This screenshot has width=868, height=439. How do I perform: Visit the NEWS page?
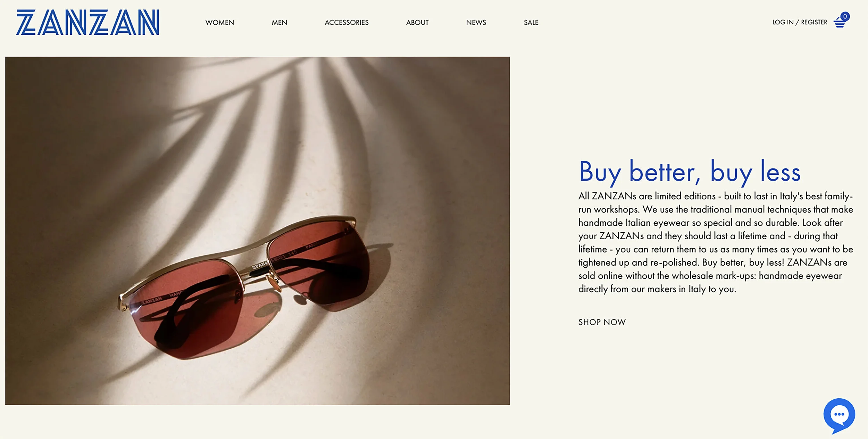pyautogui.click(x=476, y=23)
